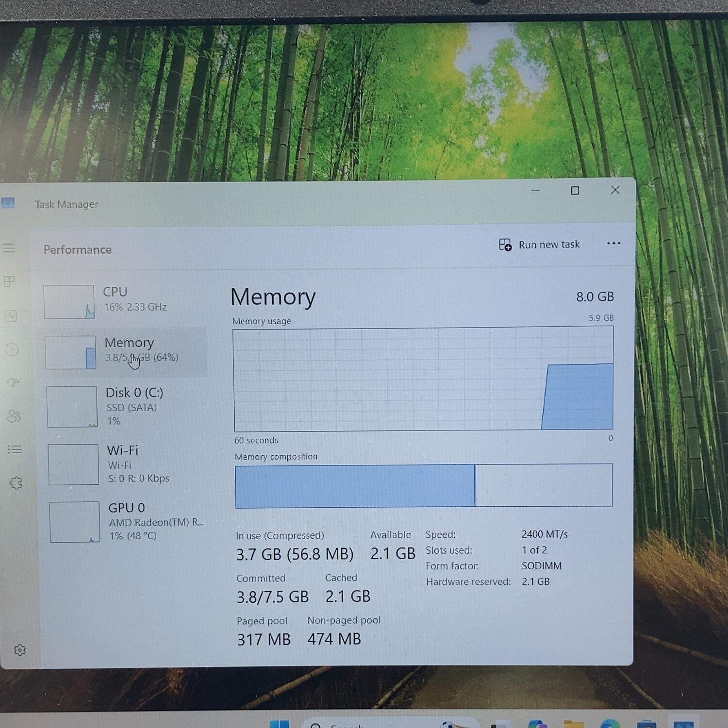Click the SODIMM form factor value
728x728 pixels.
click(542, 566)
